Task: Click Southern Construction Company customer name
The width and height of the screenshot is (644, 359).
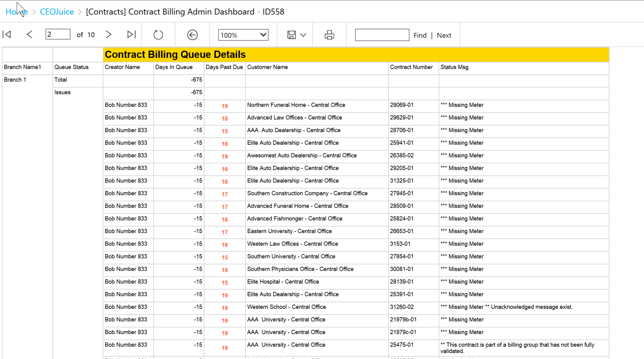Action: pyautogui.click(x=307, y=193)
